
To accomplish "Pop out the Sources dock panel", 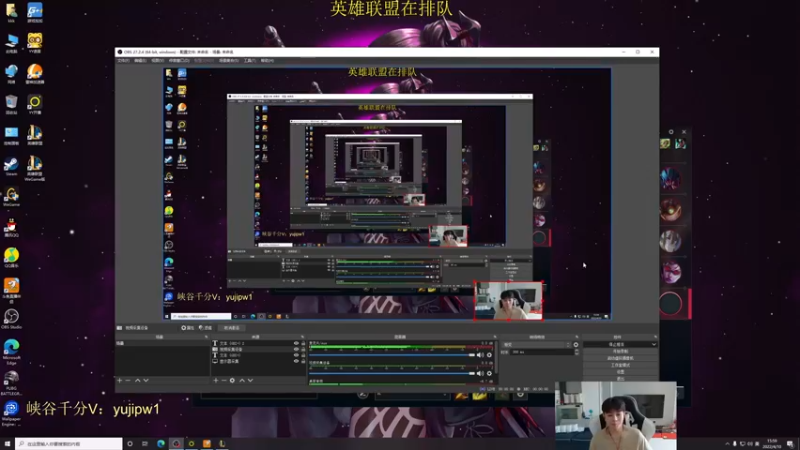I will (x=303, y=337).
